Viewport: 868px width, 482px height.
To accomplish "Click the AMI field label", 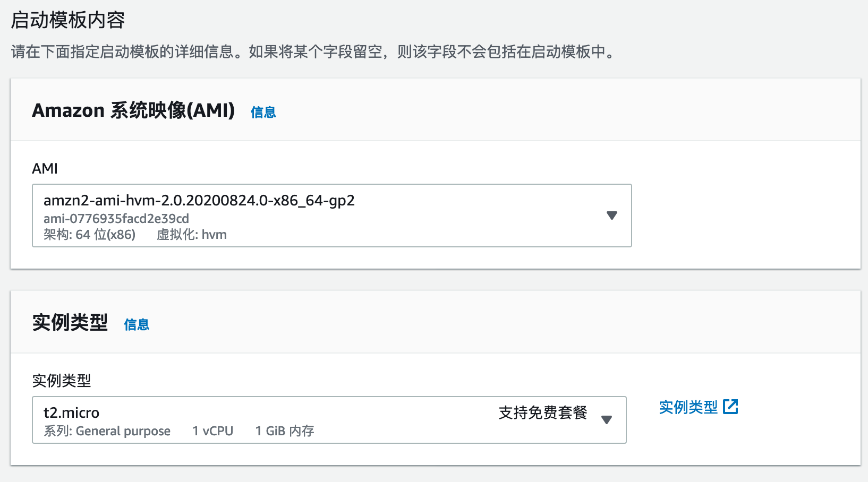I will coord(45,168).
